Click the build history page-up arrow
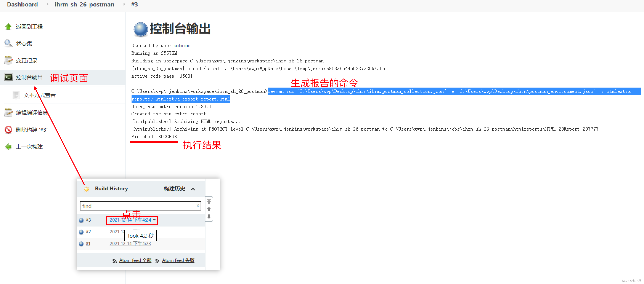Image resolution: width=644 pixels, height=284 pixels. coord(209,209)
